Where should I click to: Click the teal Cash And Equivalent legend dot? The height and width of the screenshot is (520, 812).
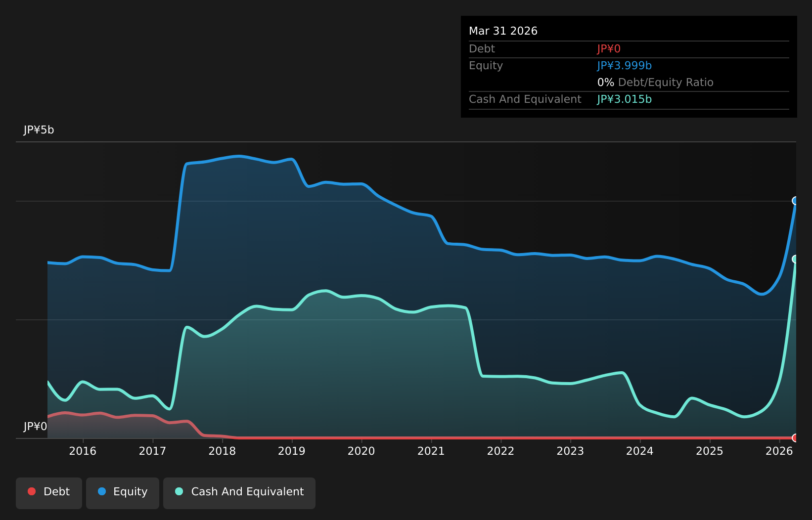pyautogui.click(x=179, y=491)
